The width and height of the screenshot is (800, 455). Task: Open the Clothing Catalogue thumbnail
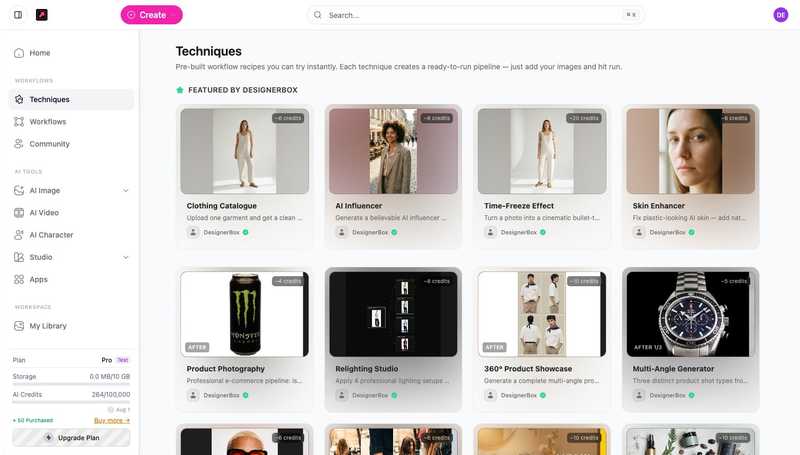pyautogui.click(x=244, y=151)
